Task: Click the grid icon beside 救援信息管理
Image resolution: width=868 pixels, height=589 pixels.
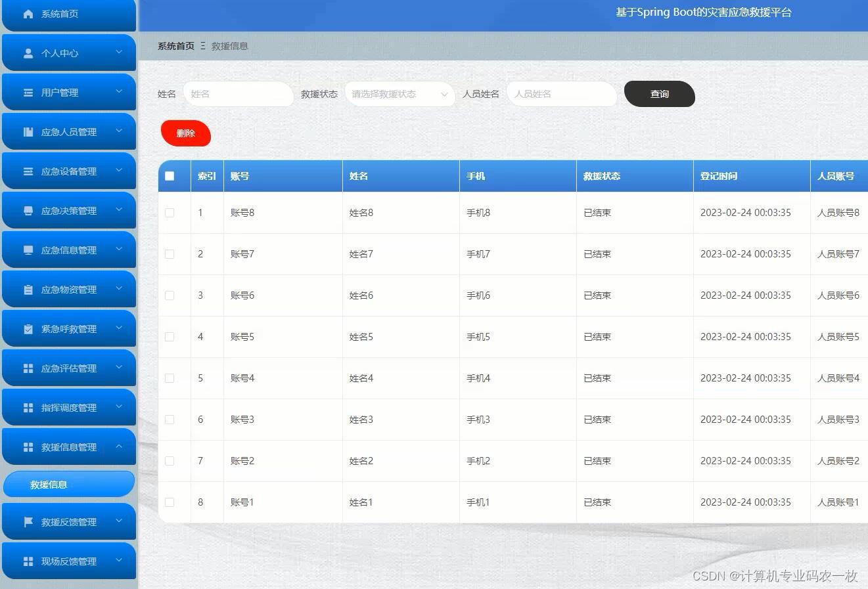Action: coord(28,447)
